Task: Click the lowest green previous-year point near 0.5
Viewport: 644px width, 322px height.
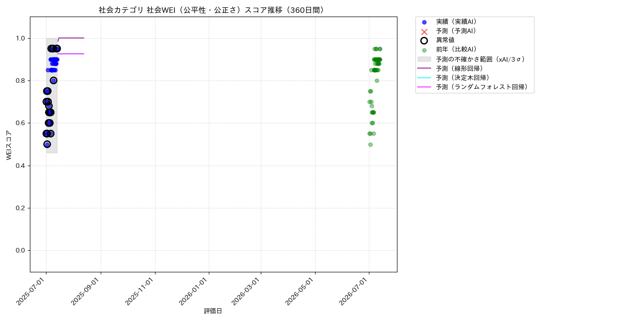Action: [x=370, y=144]
